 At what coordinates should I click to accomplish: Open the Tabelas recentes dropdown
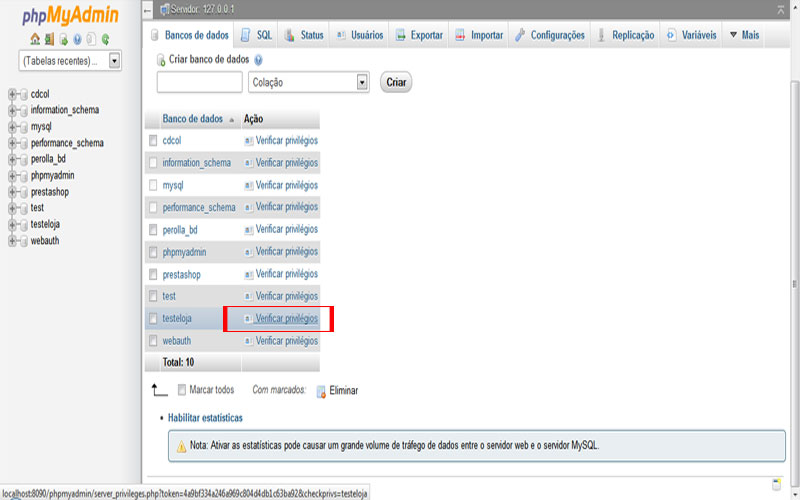[70, 61]
